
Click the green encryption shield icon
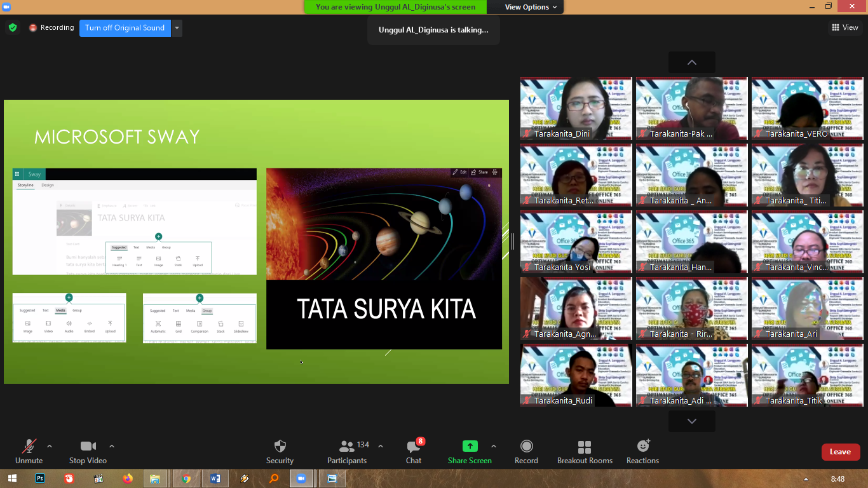[x=13, y=28]
